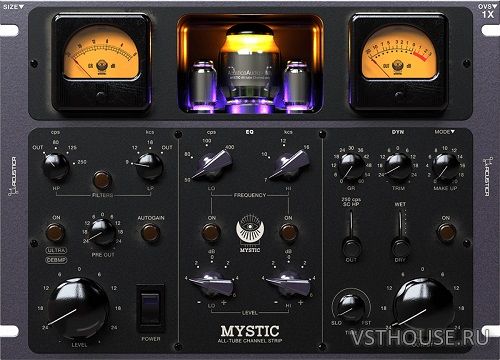Click the large output knob in DYN section
Screen dimensions: 500x360
[x=423, y=308]
